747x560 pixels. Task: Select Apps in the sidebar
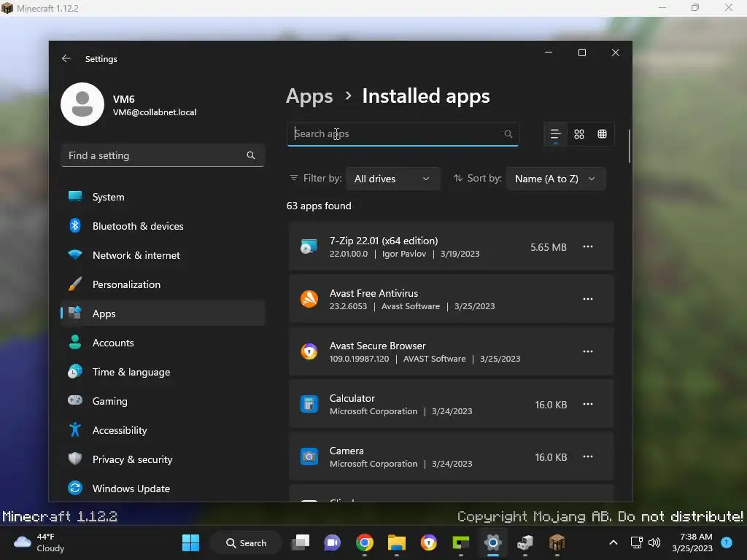163,314
